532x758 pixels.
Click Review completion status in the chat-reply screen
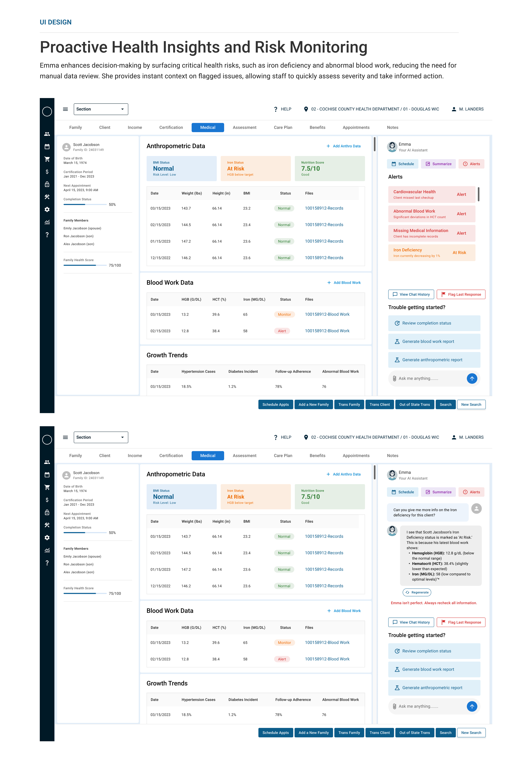[x=434, y=651]
